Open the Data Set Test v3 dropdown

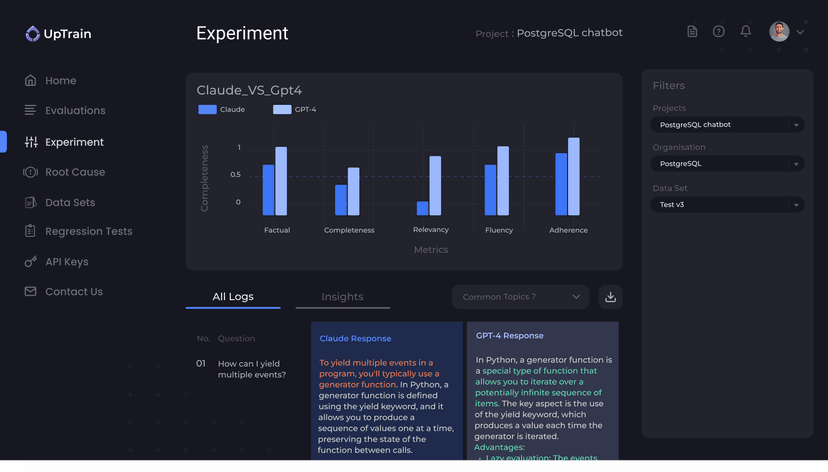click(727, 205)
